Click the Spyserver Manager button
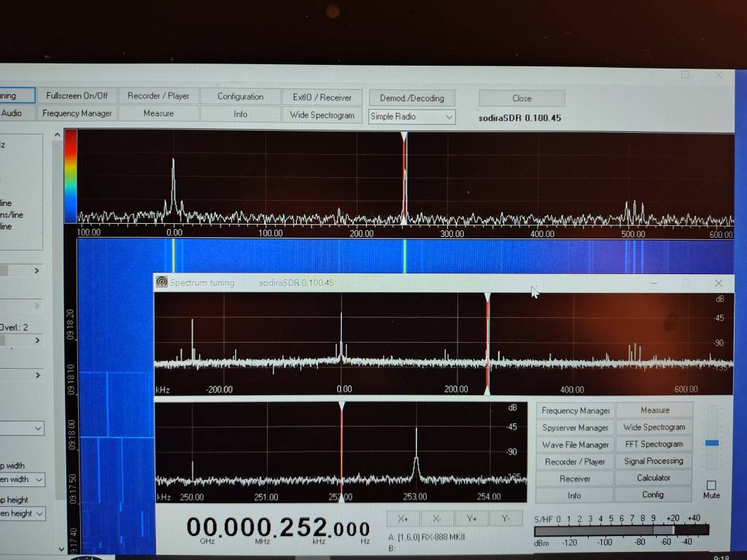The height and width of the screenshot is (560, 747). 575,427
